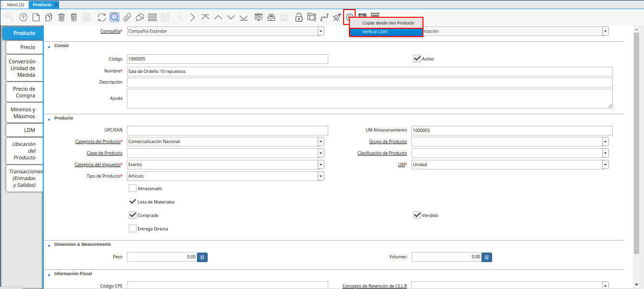Image resolution: width=644 pixels, height=289 pixels.
Task: Toggle Lista de Materiales checkbox
Action: (x=133, y=202)
